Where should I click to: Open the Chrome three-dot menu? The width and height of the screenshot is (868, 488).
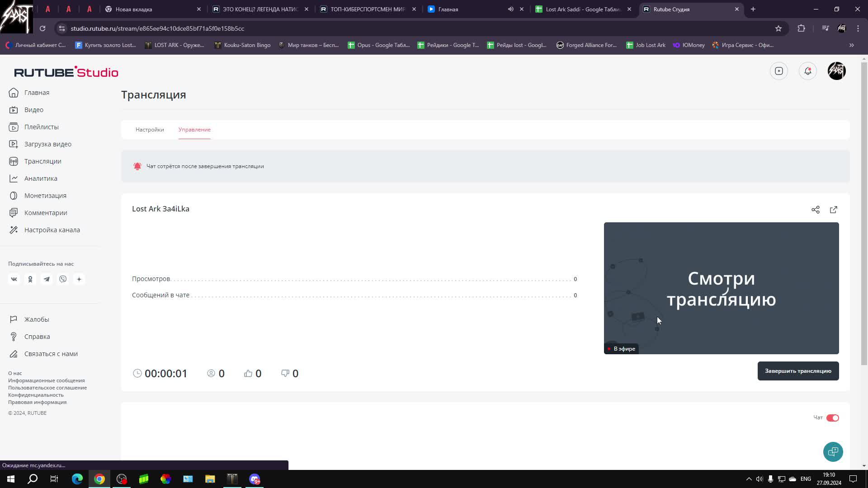pos(858,28)
